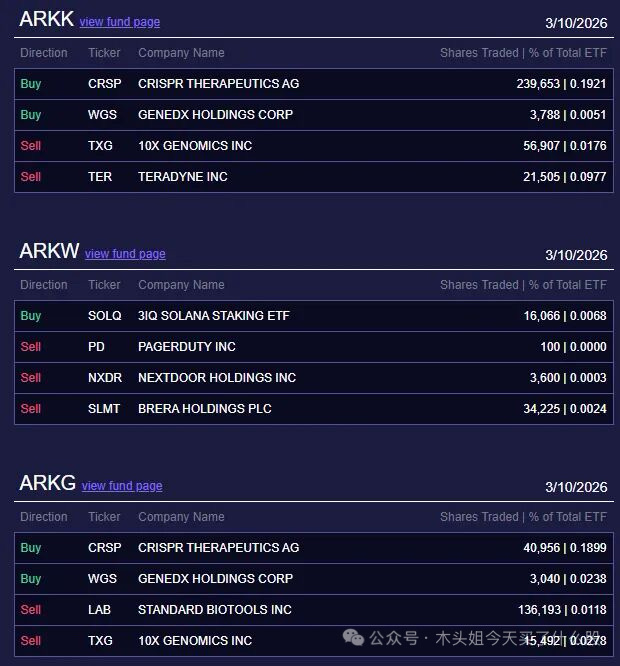This screenshot has height=666, width=620.
Task: Click the Buy label for 3iQ Solana Staking ETF
Action: coord(31,316)
